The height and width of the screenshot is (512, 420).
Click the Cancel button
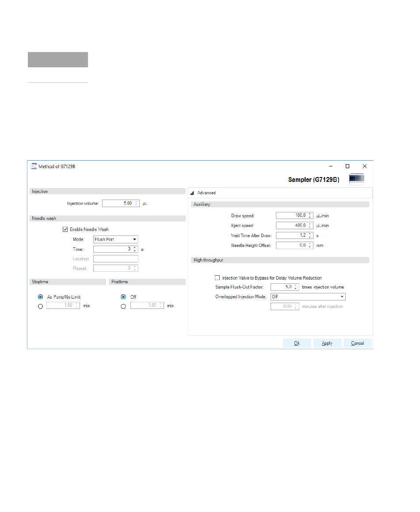pos(357,343)
